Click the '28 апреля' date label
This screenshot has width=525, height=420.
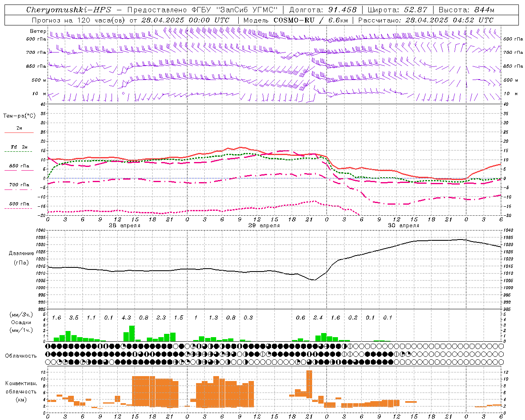(x=125, y=226)
